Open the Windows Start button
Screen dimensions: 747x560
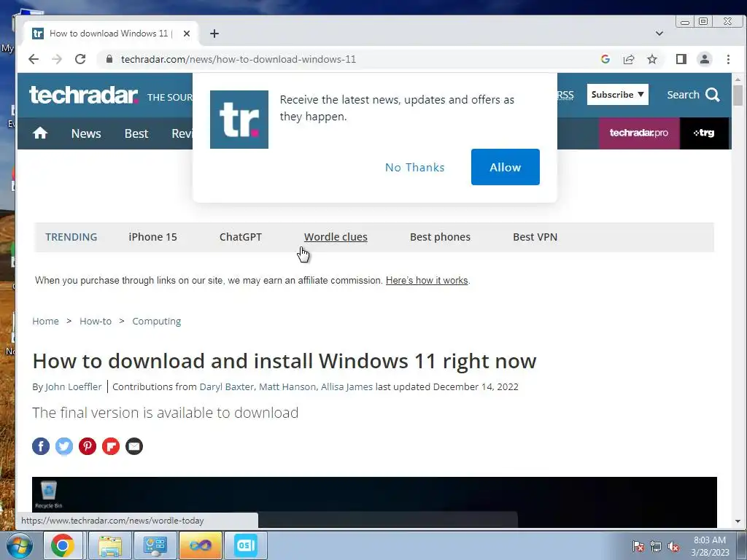point(19,545)
